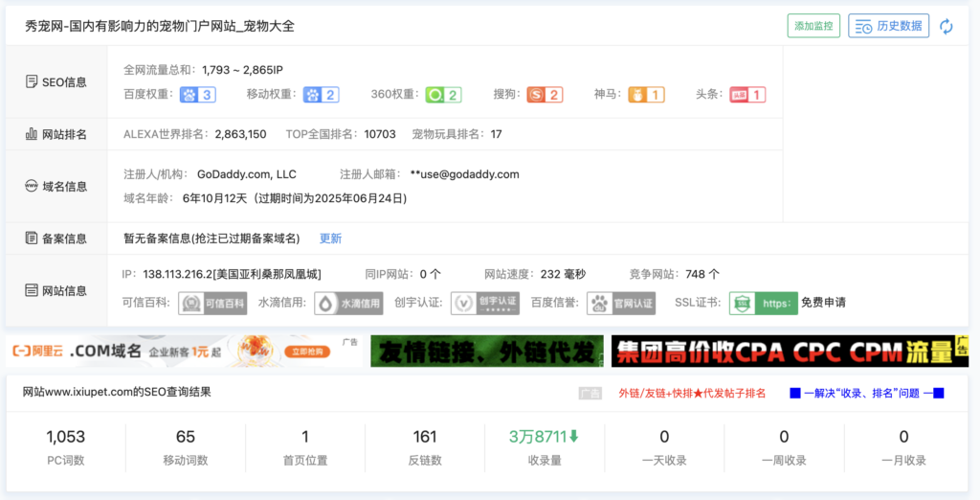Click 一月收录 value 0
The height and width of the screenshot is (500, 980).
pyautogui.click(x=903, y=437)
